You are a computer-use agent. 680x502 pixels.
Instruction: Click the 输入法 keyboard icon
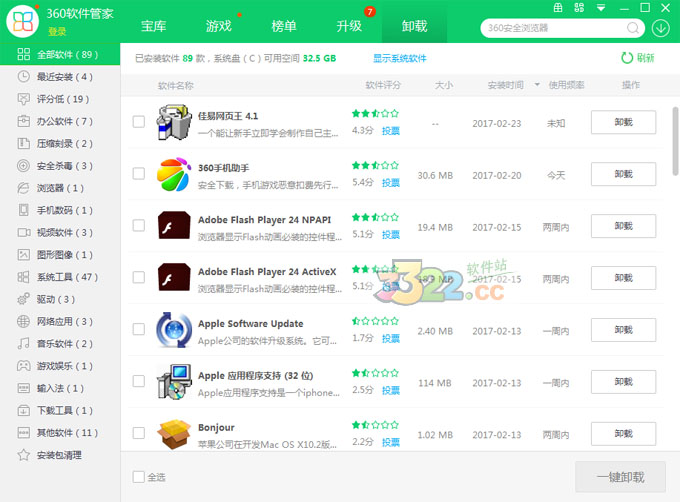coord(23,388)
